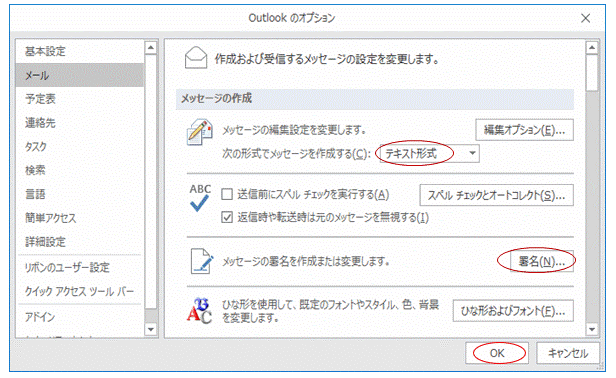Click the キャンセル button
This screenshot has width=616, height=378.
[x=568, y=353]
